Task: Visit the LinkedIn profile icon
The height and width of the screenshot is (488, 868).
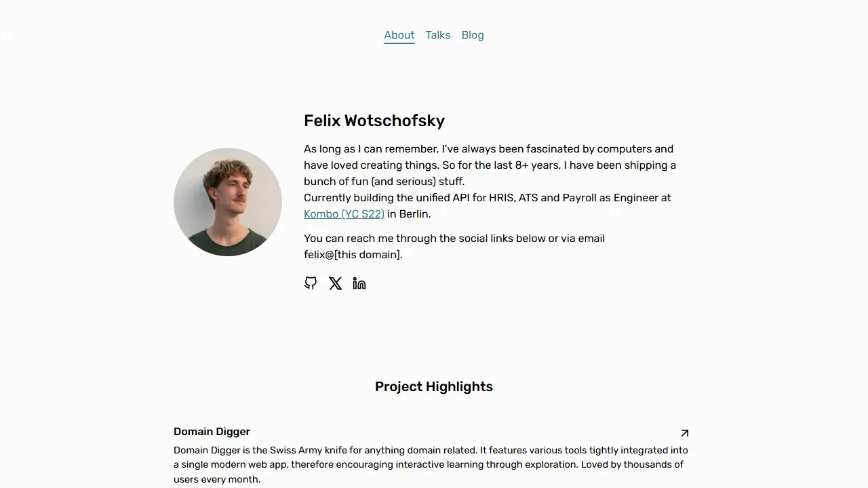Action: pyautogui.click(x=359, y=283)
